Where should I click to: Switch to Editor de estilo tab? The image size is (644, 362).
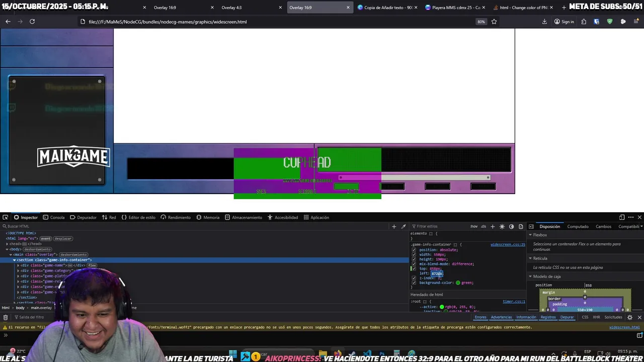(x=138, y=217)
